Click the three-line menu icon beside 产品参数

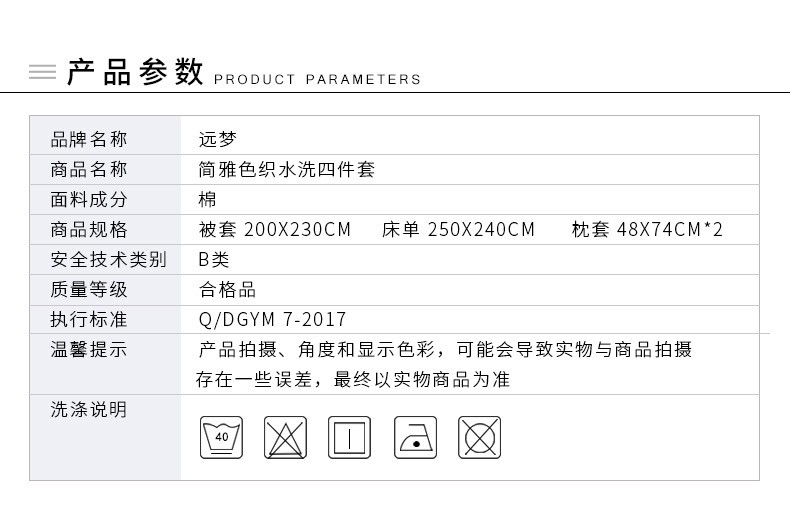[42, 72]
